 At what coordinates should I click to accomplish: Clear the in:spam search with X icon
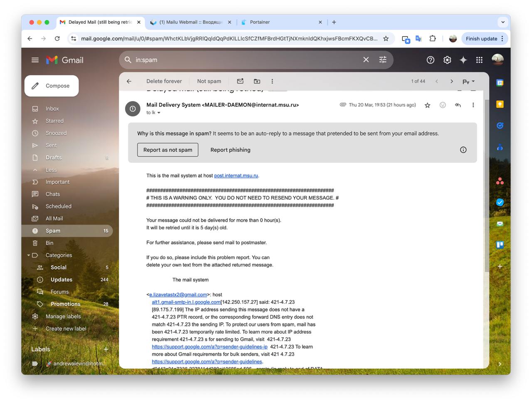(x=366, y=60)
